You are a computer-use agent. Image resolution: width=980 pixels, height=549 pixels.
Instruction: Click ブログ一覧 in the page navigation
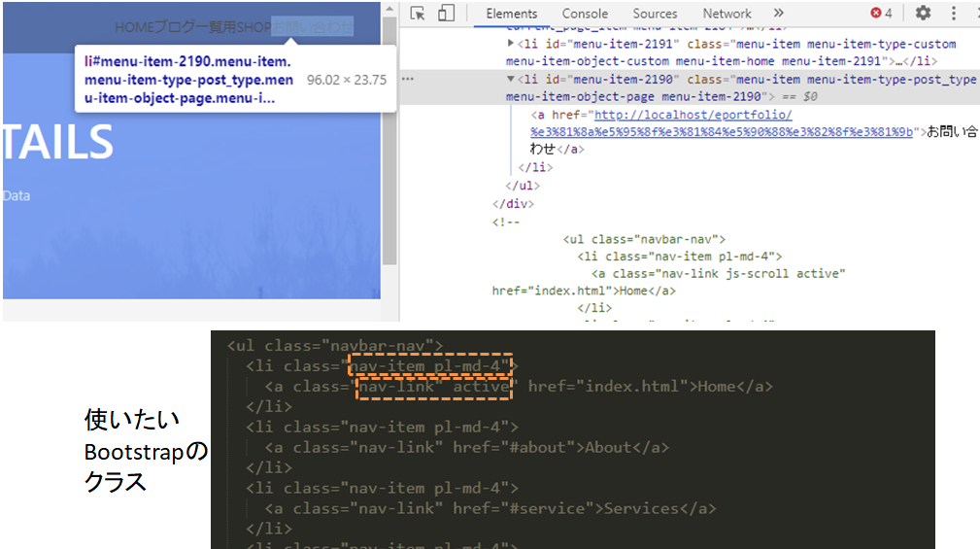coord(188,27)
